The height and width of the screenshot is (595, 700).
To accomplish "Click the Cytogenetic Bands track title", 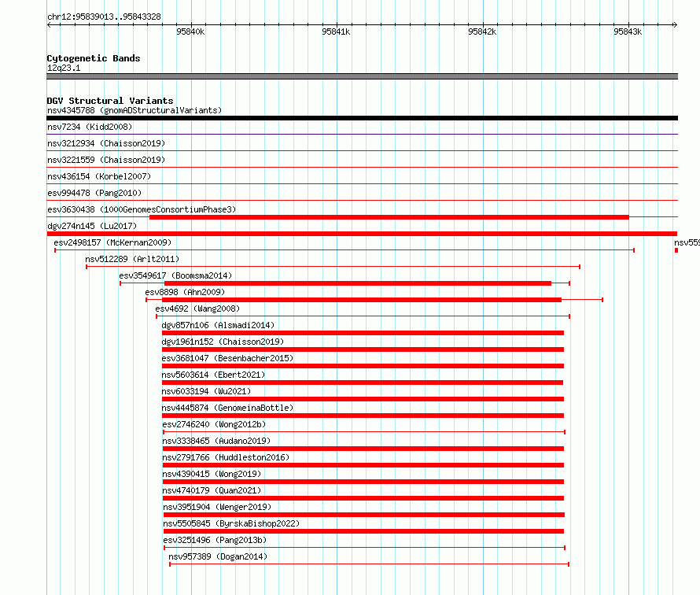I will tap(94, 58).
